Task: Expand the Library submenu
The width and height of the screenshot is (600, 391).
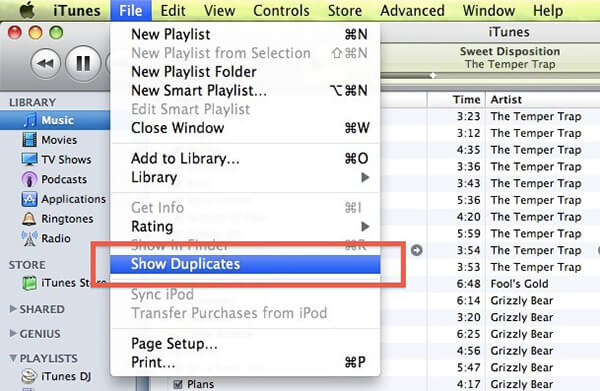Action: click(x=245, y=178)
